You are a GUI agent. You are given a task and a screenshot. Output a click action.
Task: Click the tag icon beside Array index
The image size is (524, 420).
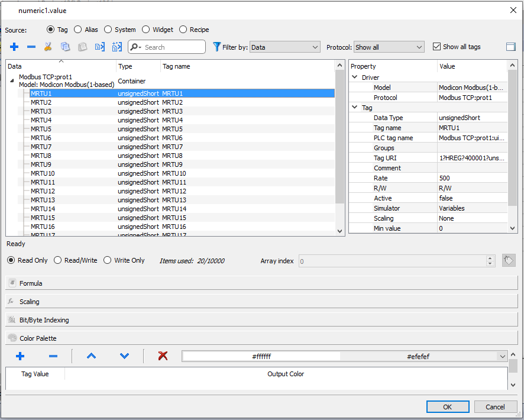(x=509, y=260)
